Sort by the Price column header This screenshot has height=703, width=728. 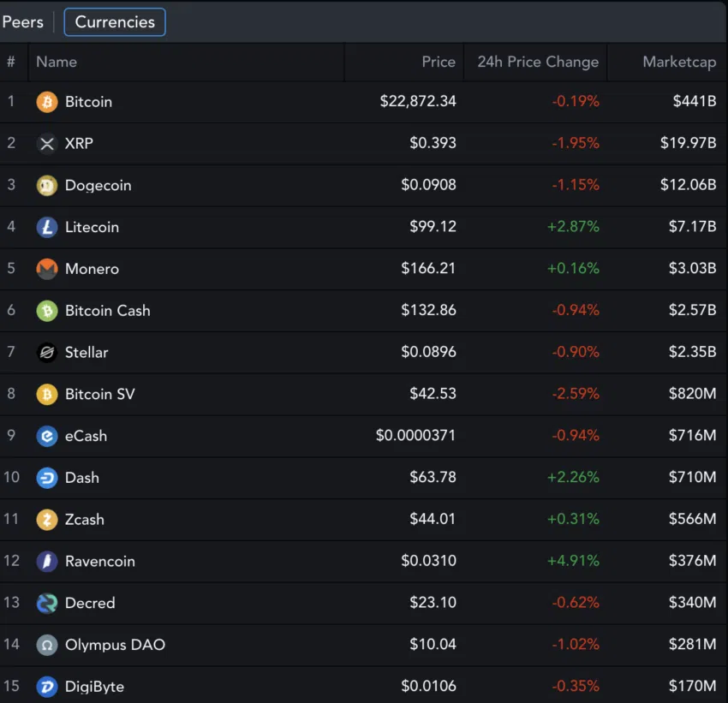point(438,63)
